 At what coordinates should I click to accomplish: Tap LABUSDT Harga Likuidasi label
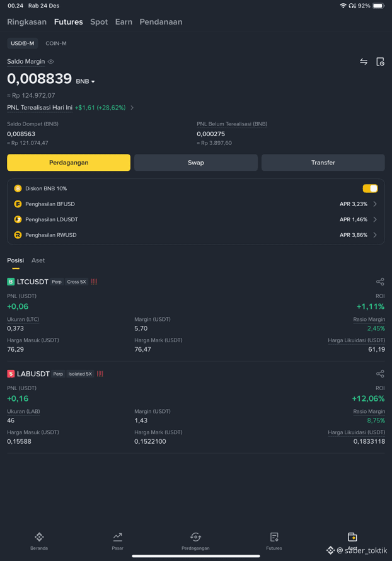(357, 432)
